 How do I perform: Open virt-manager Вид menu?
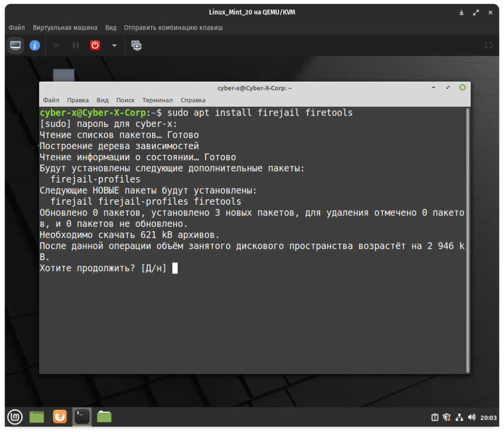point(111,28)
